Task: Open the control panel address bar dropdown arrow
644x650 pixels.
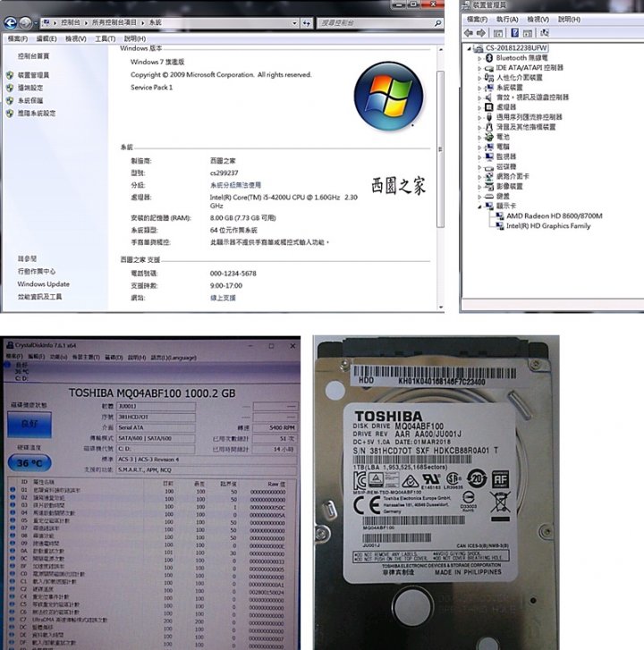Action: click(x=294, y=23)
